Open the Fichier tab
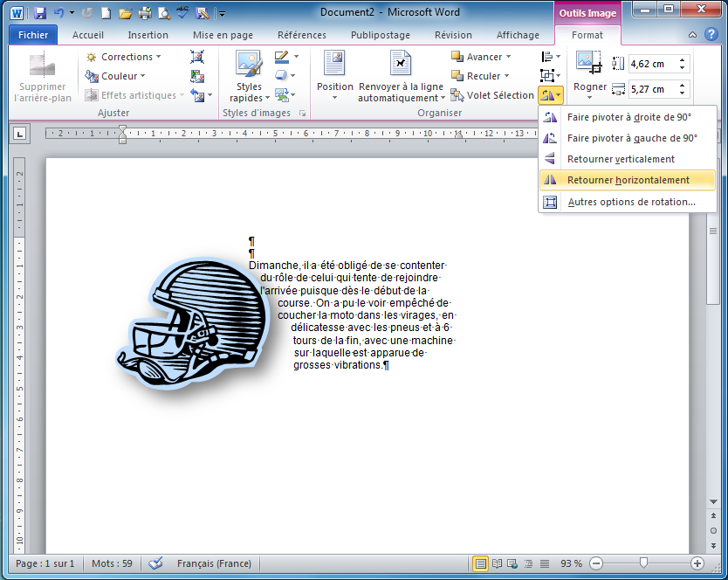 pyautogui.click(x=33, y=35)
